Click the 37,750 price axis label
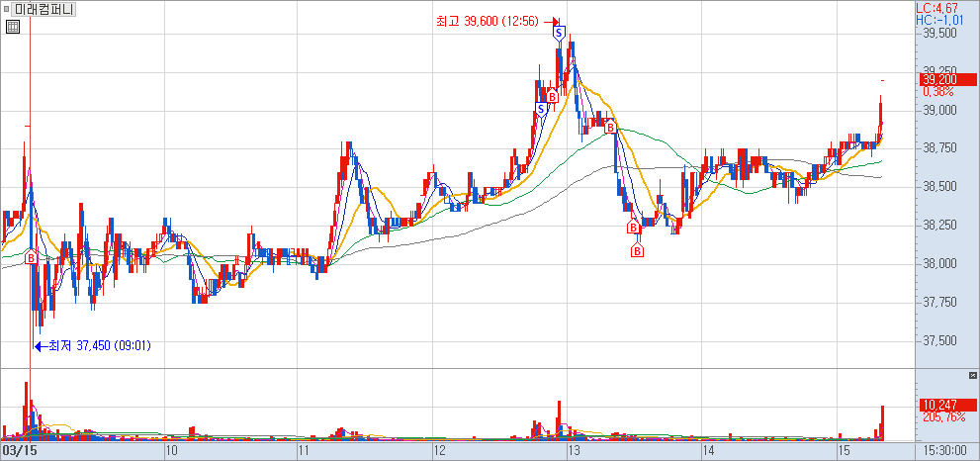 pos(939,303)
